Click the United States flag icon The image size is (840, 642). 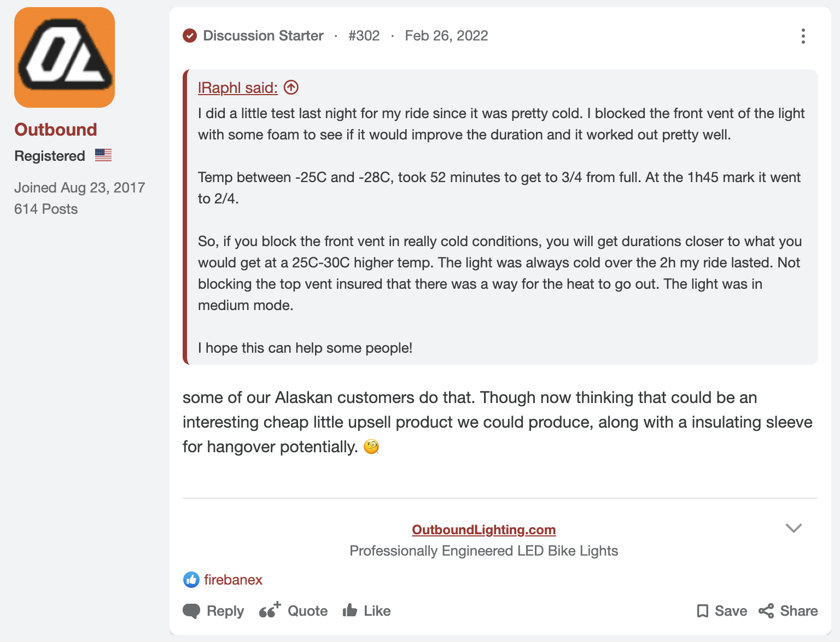[103, 155]
